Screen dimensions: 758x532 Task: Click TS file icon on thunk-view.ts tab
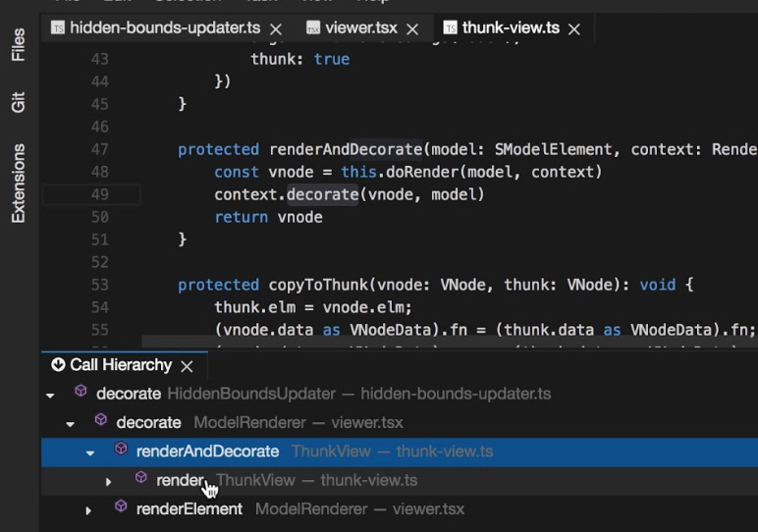[450, 28]
